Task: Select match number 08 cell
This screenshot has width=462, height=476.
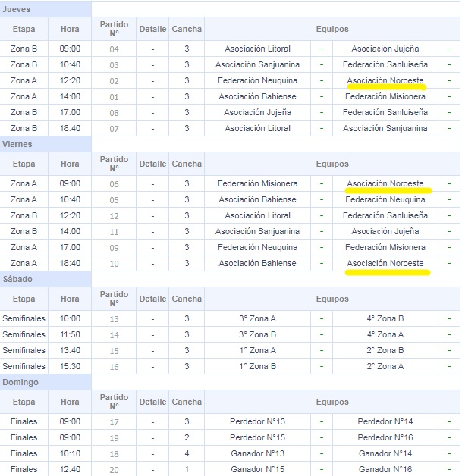Action: click(115, 112)
